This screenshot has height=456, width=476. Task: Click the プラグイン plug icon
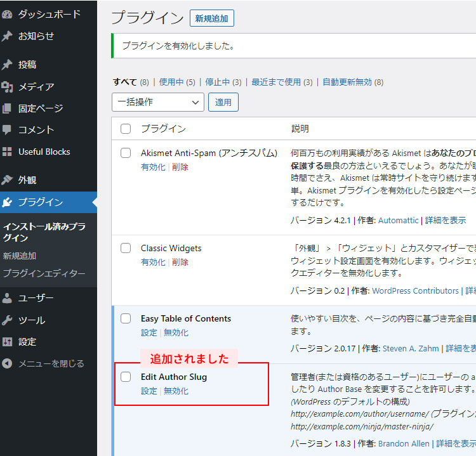(x=7, y=202)
